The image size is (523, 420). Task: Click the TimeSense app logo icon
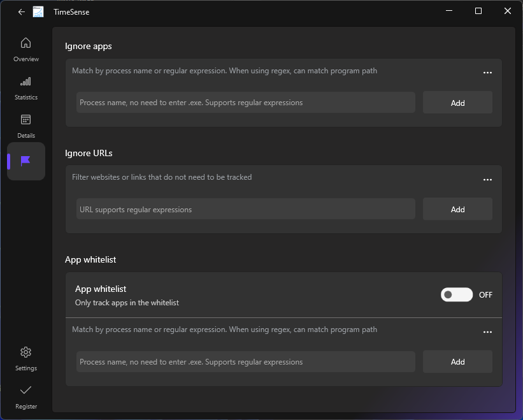tap(38, 12)
